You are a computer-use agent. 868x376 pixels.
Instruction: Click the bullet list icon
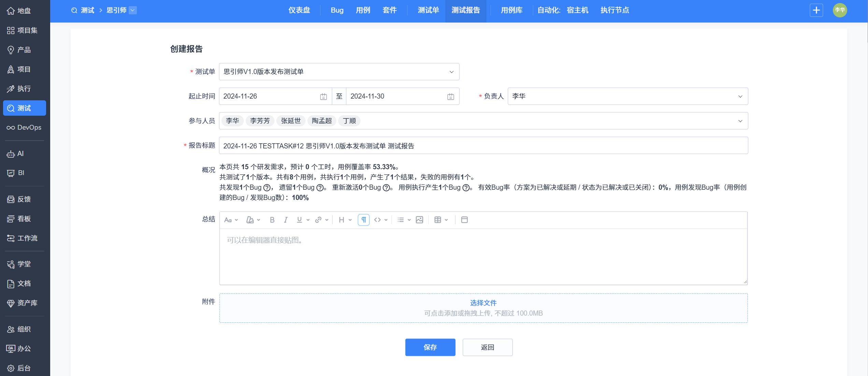click(401, 220)
